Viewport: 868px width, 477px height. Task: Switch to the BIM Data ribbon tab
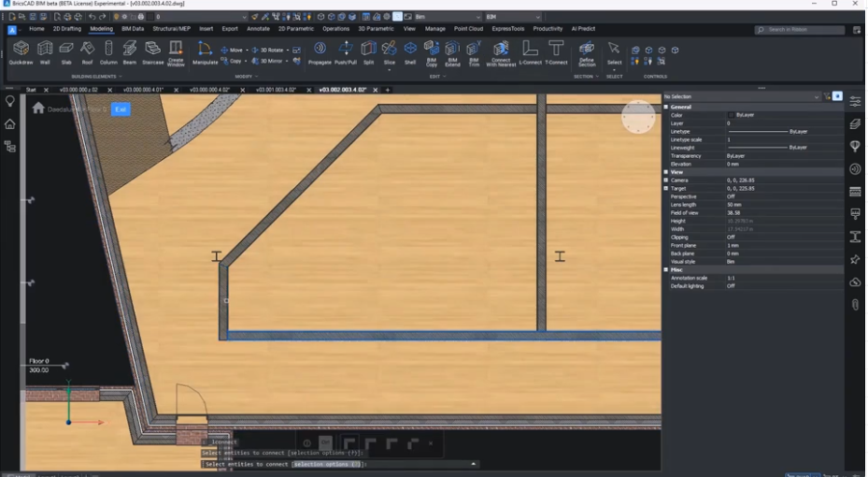point(133,29)
